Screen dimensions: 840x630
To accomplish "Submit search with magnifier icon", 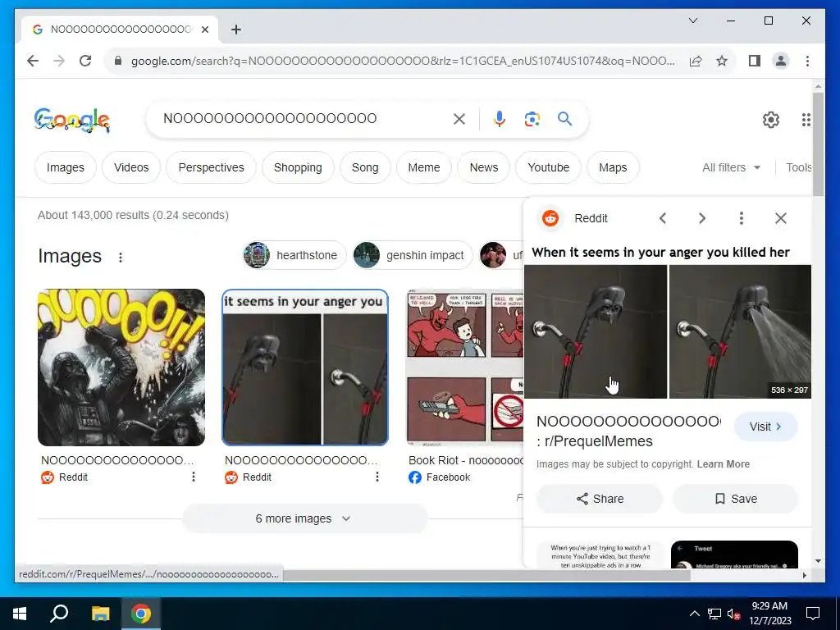I will [x=564, y=118].
